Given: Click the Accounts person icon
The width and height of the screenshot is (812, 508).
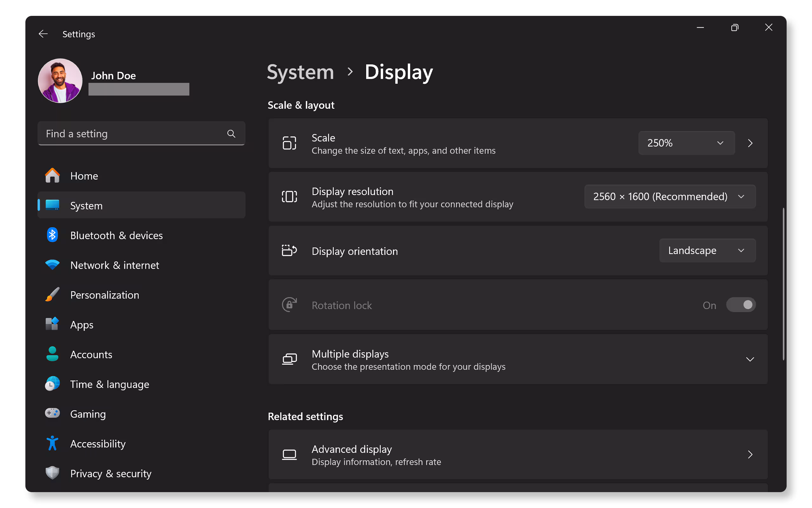Looking at the screenshot, I should pos(52,354).
